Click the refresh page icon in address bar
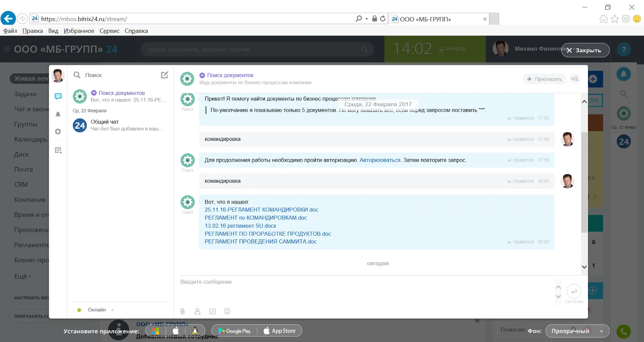644x342 pixels. click(x=383, y=19)
